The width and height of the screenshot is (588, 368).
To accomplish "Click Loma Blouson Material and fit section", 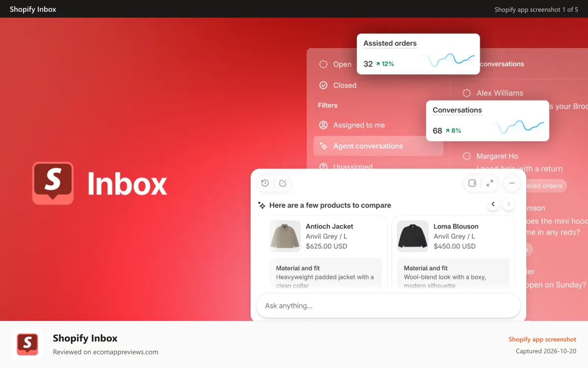I will click(x=453, y=274).
